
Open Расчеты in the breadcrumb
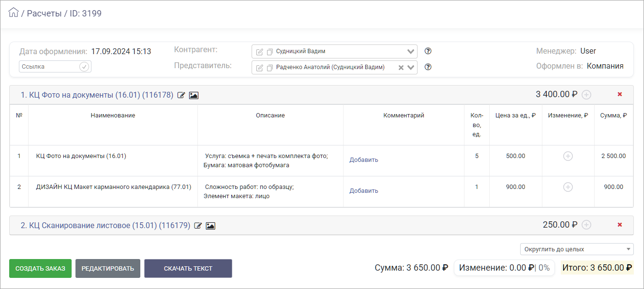[x=44, y=14]
